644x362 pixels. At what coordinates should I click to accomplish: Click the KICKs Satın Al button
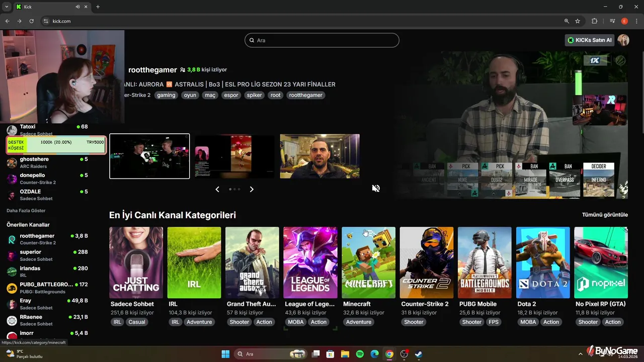tap(590, 40)
